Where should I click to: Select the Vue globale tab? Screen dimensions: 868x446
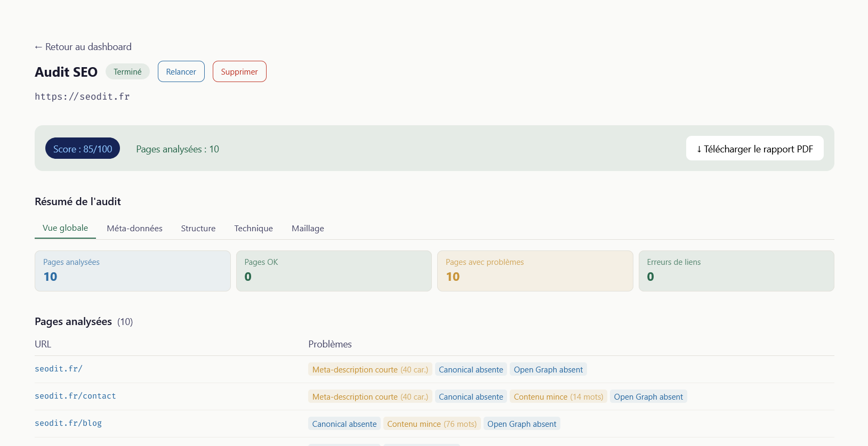click(65, 228)
